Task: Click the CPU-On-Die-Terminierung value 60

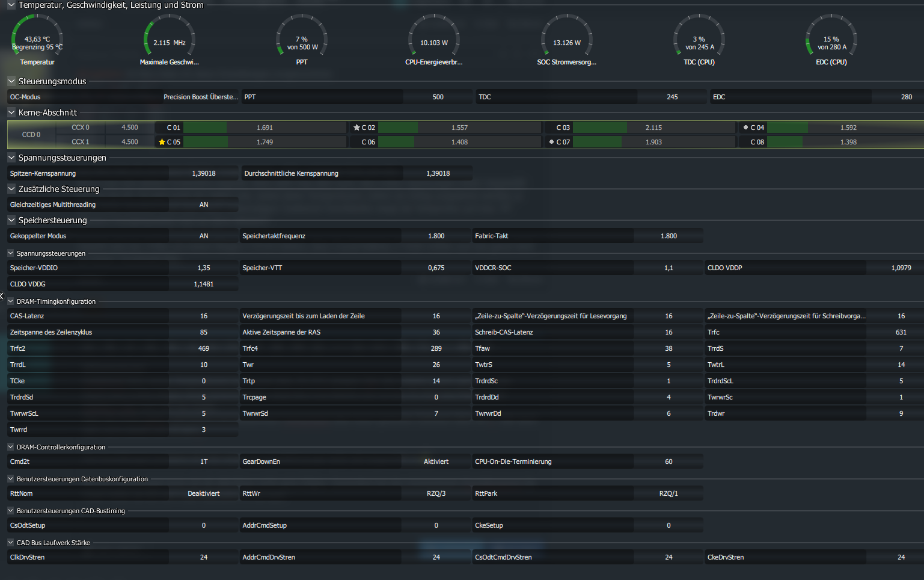Action: pyautogui.click(x=669, y=461)
